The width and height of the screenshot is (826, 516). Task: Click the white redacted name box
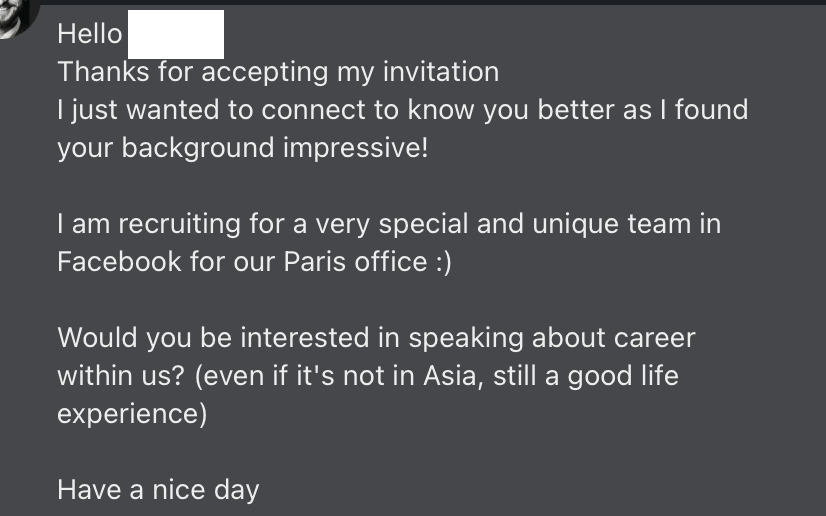pyautogui.click(x=176, y=34)
